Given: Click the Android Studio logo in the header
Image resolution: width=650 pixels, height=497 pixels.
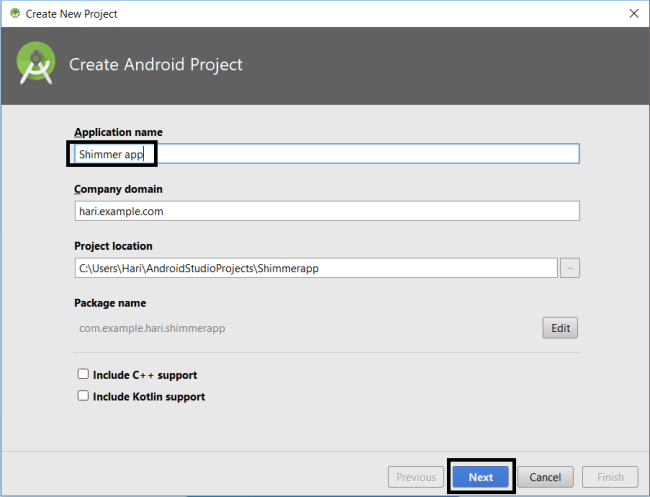Looking at the screenshot, I should [x=36, y=63].
